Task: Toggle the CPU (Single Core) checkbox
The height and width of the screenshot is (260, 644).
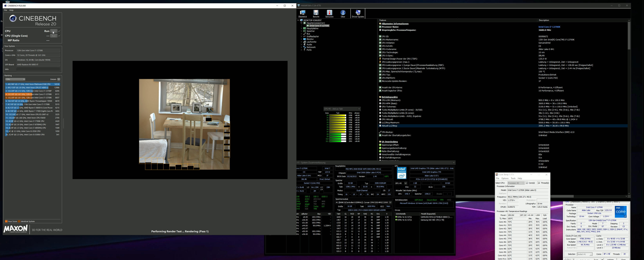Action: [59, 36]
